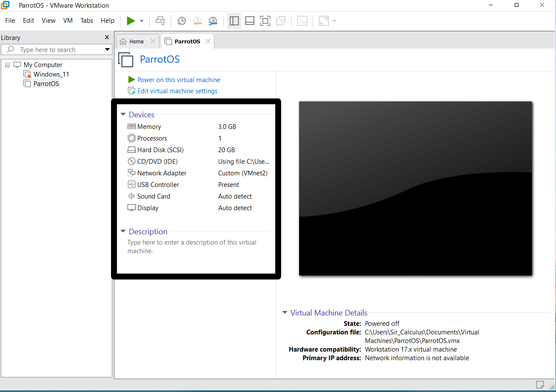Image resolution: width=556 pixels, height=392 pixels.
Task: Click the green Power On toolbar button
Action: click(x=131, y=21)
